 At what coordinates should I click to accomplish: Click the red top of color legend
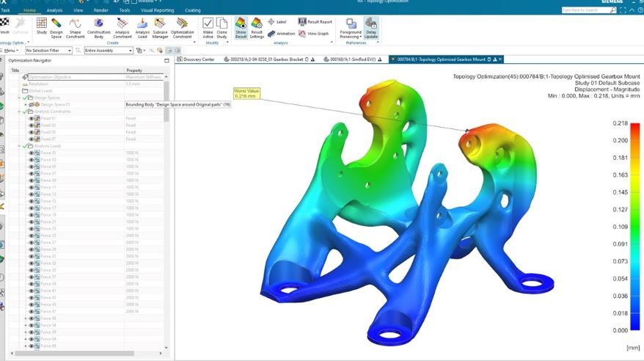(635, 128)
